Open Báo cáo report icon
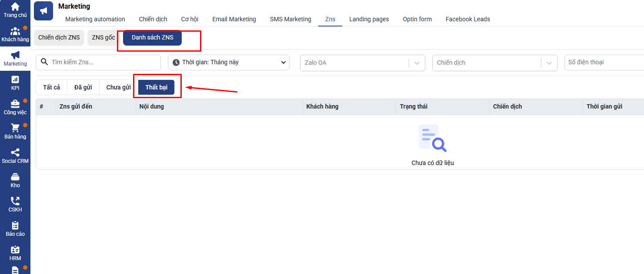The width and height of the screenshot is (644, 274). [x=15, y=226]
